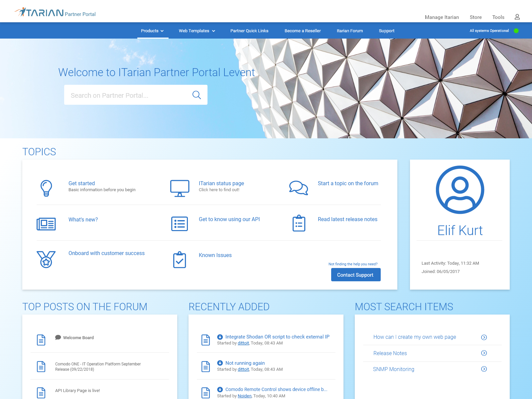
Task: Open the Known Issues link
Action: coord(215,255)
